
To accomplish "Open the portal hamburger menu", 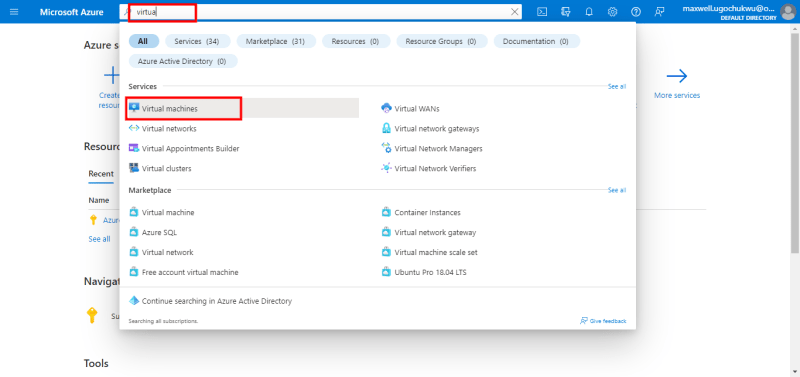I will click(14, 12).
